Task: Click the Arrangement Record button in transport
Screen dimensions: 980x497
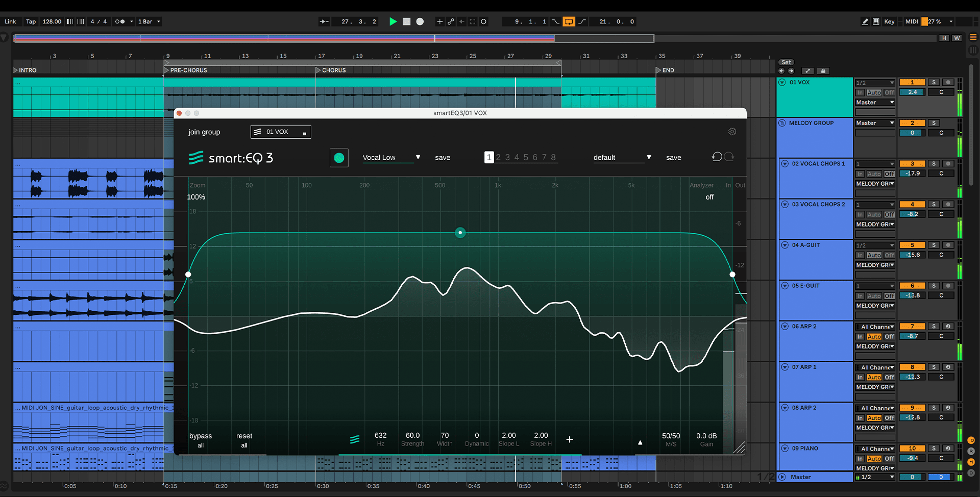Action: pos(420,21)
